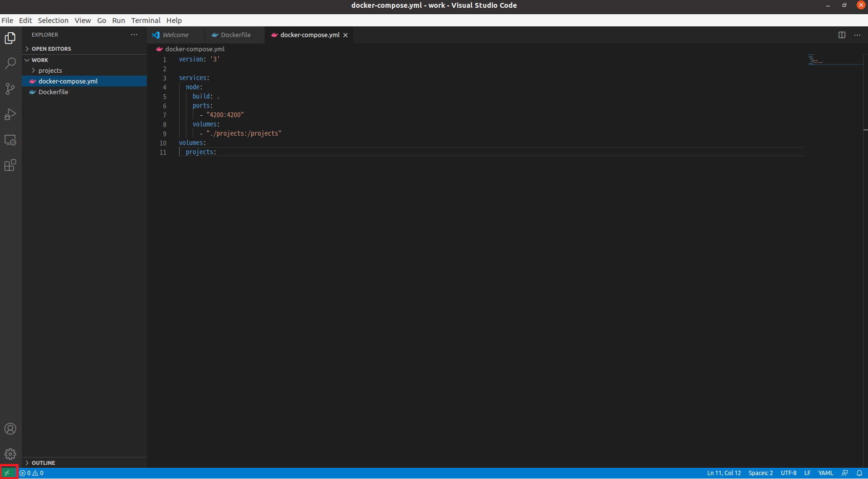The width and height of the screenshot is (868, 479).
Task: Expand the projects folder
Action: (84, 71)
